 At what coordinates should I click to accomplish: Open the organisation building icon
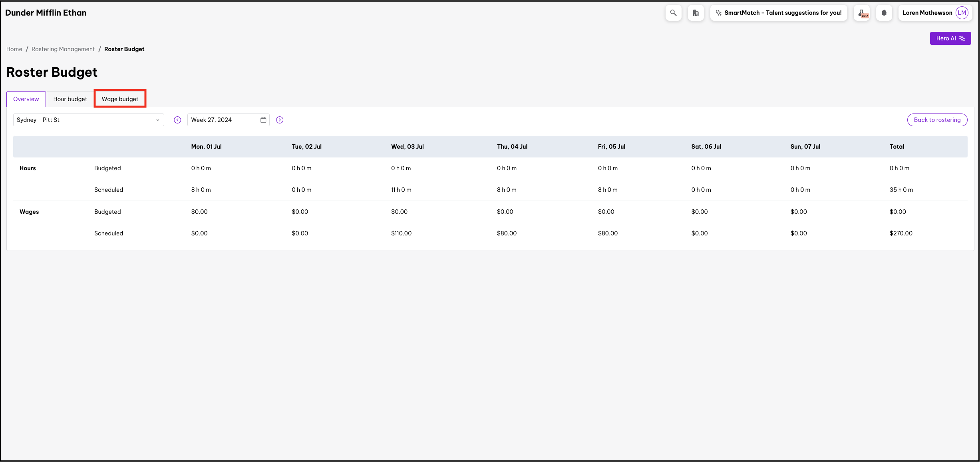(x=696, y=13)
